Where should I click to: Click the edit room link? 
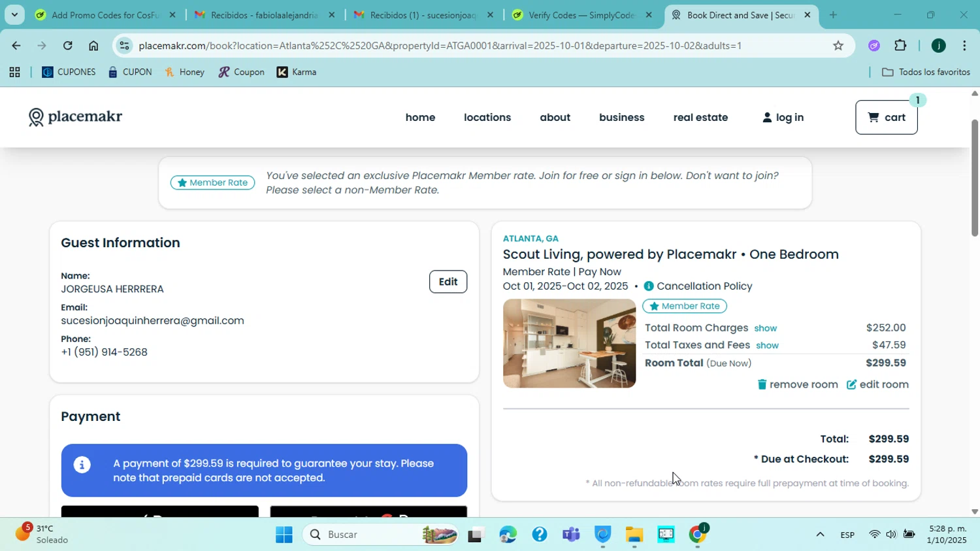pos(877,384)
